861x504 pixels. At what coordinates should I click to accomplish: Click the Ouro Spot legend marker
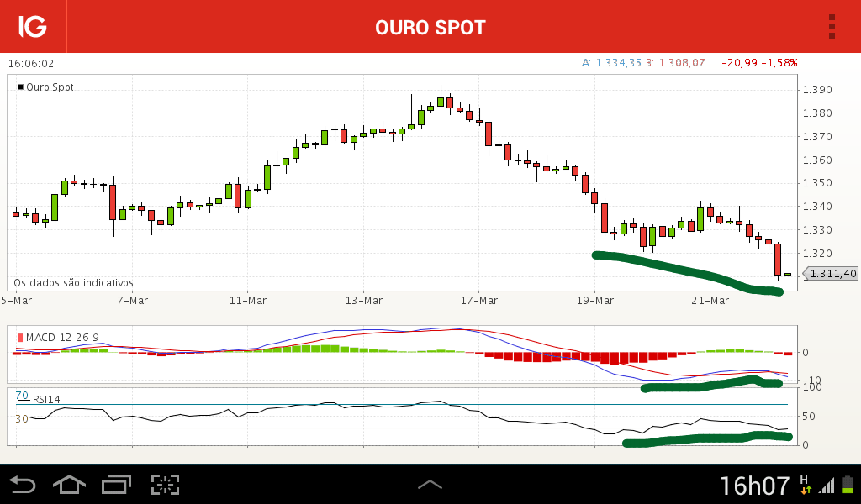pyautogui.click(x=21, y=87)
